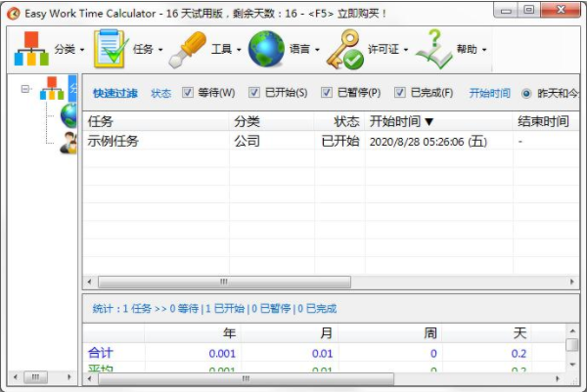The height and width of the screenshot is (392, 587).
Task: Open the 分类 dropdown menu
Action: [x=82, y=50]
